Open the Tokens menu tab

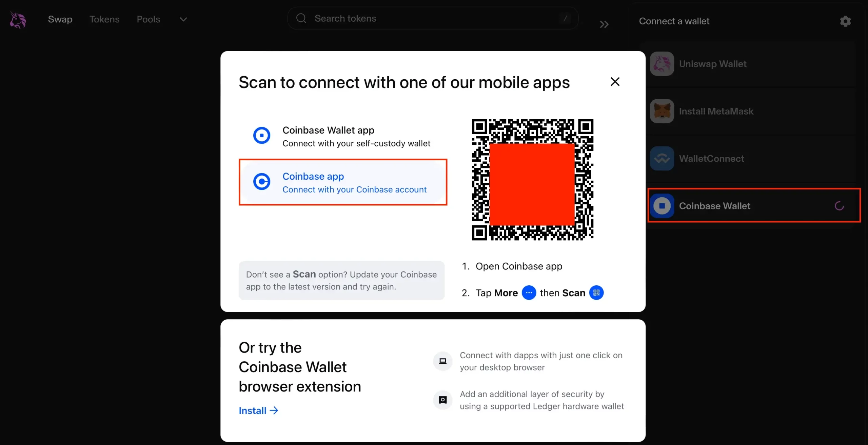click(104, 19)
